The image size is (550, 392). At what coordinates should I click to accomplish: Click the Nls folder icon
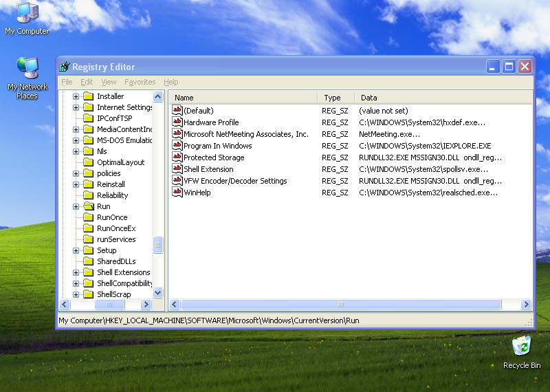pos(89,151)
